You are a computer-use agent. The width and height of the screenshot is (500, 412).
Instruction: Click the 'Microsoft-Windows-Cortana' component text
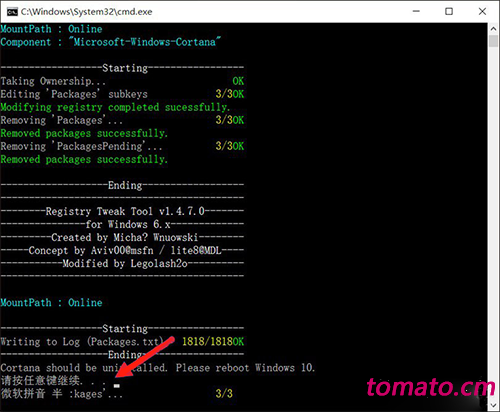tap(144, 42)
